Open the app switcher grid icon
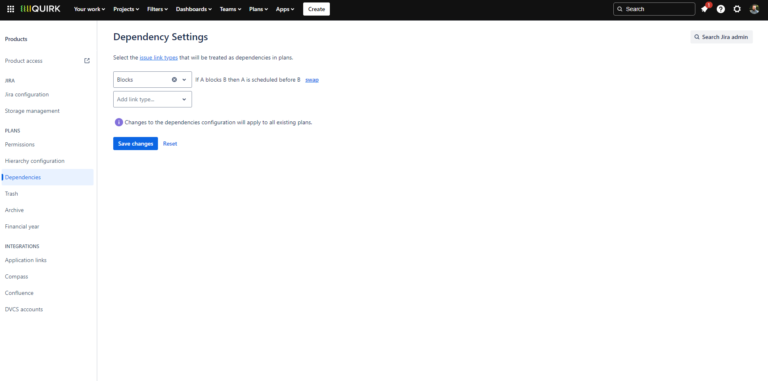 [x=10, y=9]
